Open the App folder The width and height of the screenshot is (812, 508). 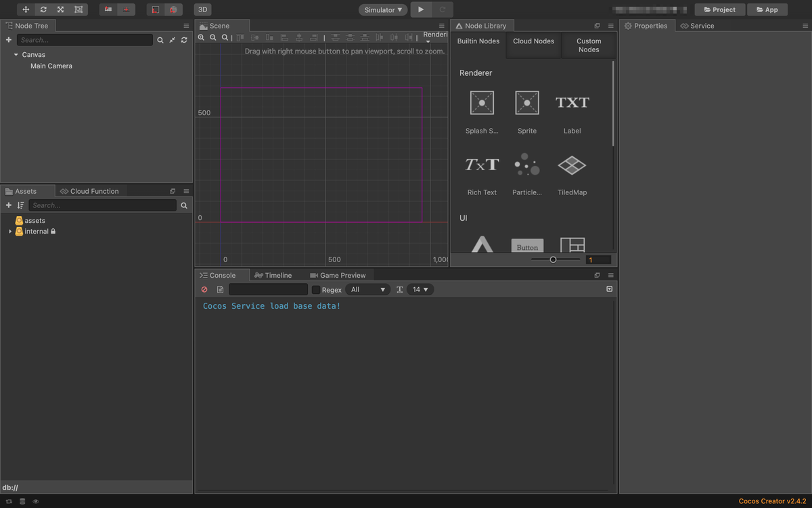tap(767, 9)
